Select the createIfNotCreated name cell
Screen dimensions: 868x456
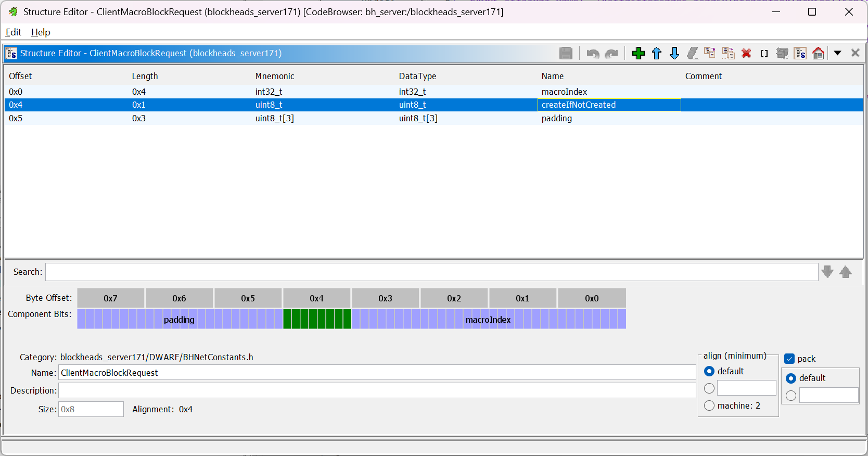pos(609,105)
